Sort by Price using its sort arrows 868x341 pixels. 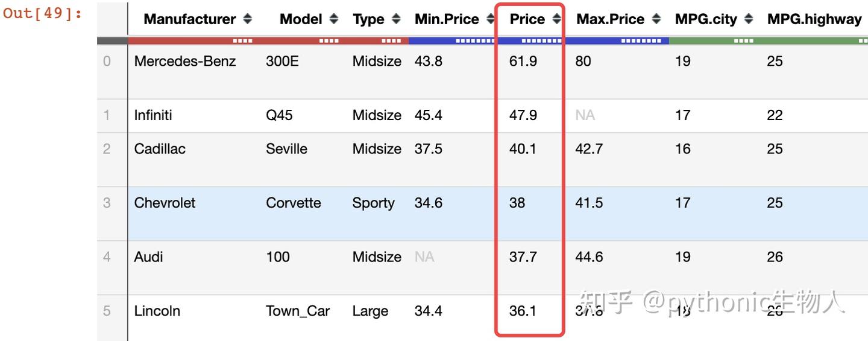556,19
